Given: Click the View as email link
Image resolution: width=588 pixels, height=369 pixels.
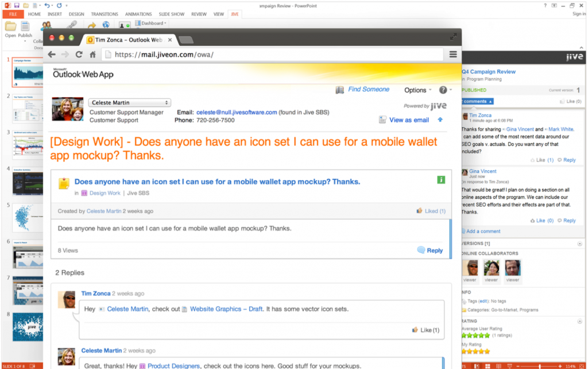Looking at the screenshot, I should pos(408,120).
